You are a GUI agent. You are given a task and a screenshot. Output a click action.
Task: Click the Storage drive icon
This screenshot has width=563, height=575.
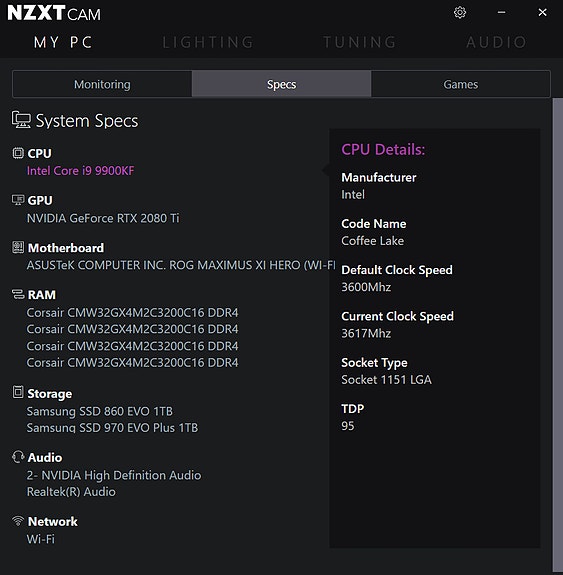point(18,392)
